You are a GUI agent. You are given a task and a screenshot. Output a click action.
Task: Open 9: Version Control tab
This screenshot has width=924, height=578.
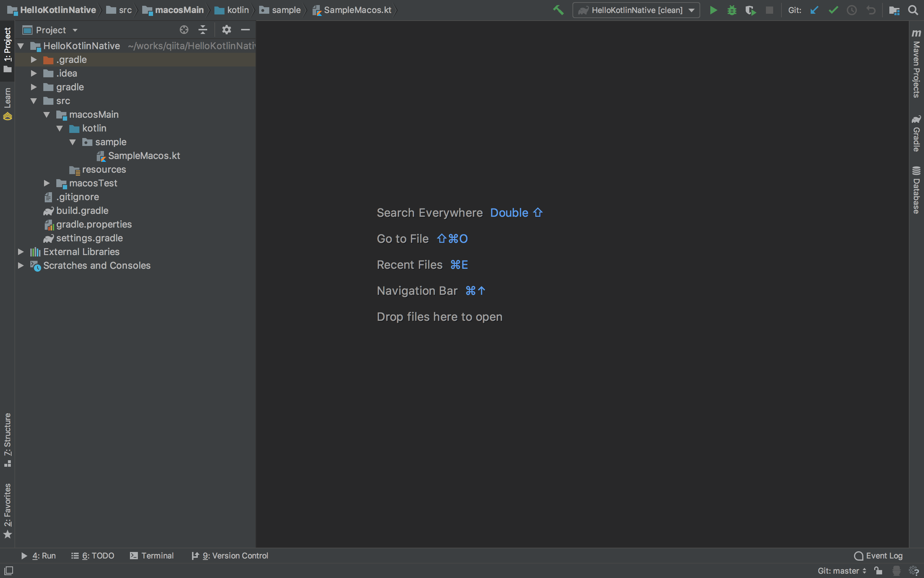(230, 556)
